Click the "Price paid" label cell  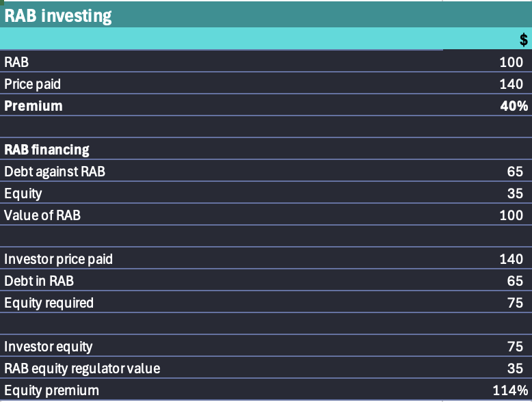[x=32, y=84]
